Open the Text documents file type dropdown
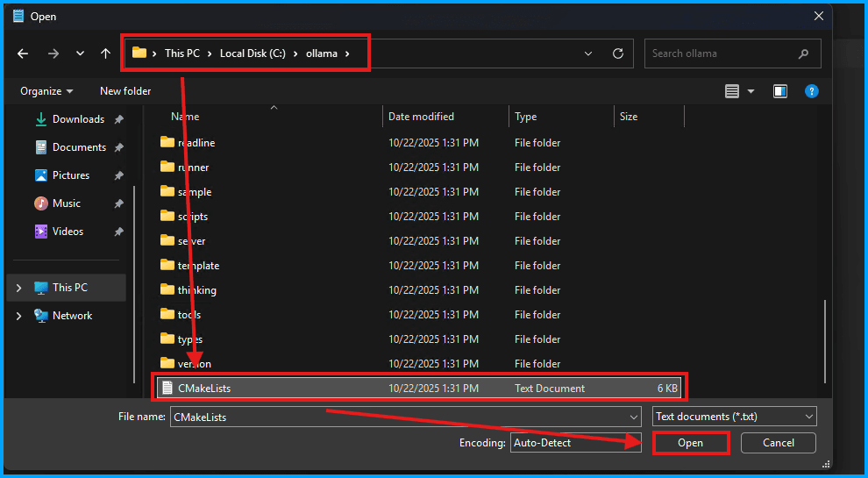Viewport: 868px width, 478px height. click(x=735, y=417)
